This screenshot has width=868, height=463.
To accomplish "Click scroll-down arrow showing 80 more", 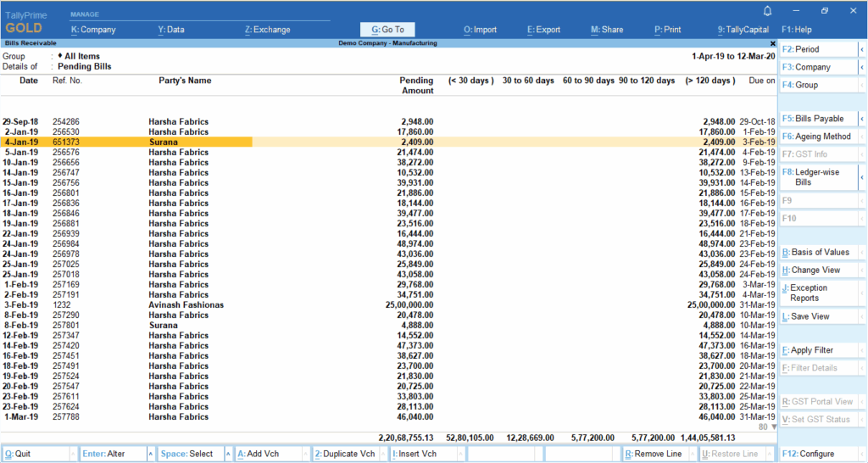I will (x=774, y=427).
